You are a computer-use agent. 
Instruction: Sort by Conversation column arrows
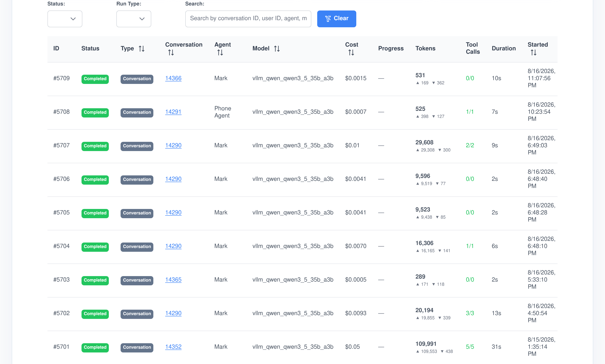point(171,52)
